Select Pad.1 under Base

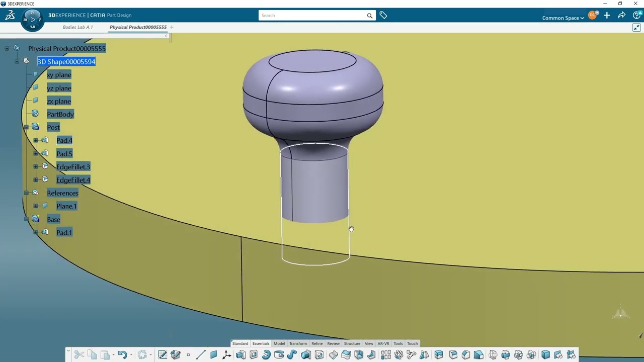click(64, 232)
